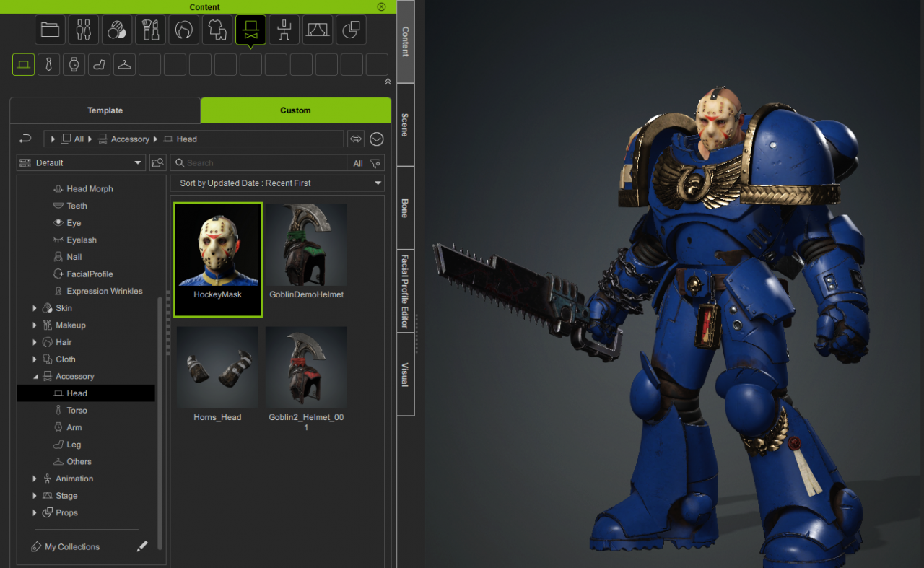This screenshot has width=924, height=568.
Task: Open the Scene side tab
Action: point(405,124)
